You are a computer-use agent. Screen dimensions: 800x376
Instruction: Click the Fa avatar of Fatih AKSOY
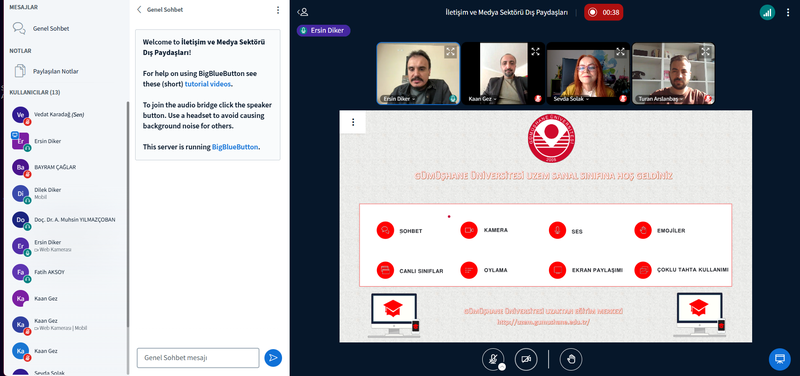point(20,272)
